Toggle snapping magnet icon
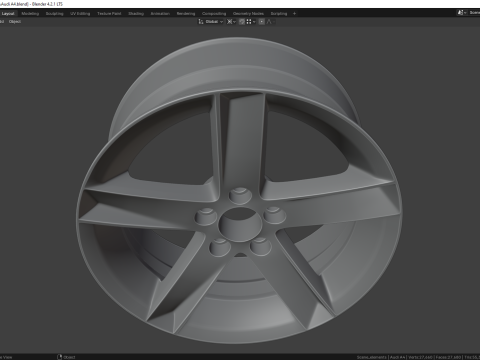 pyautogui.click(x=242, y=22)
